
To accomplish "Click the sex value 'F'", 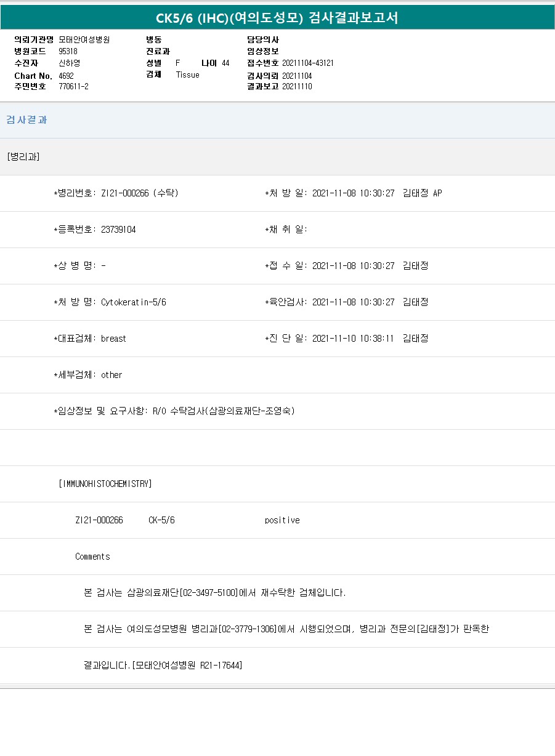I will point(178,63).
